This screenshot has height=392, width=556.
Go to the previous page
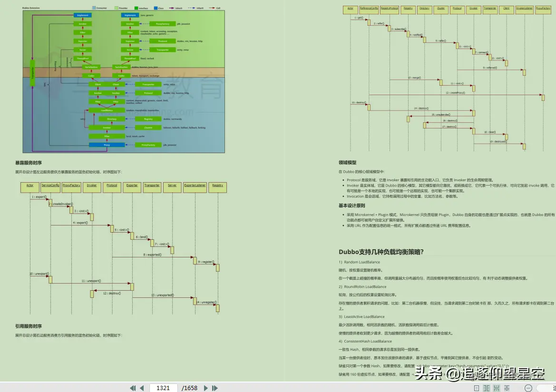click(142, 388)
